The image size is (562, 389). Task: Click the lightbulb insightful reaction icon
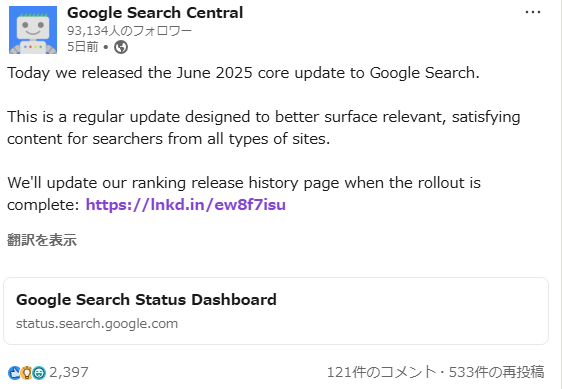tap(27, 373)
